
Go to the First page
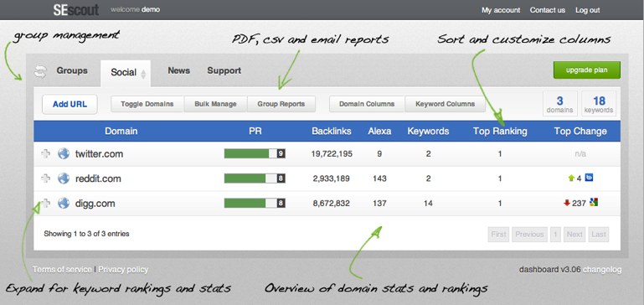tap(498, 235)
